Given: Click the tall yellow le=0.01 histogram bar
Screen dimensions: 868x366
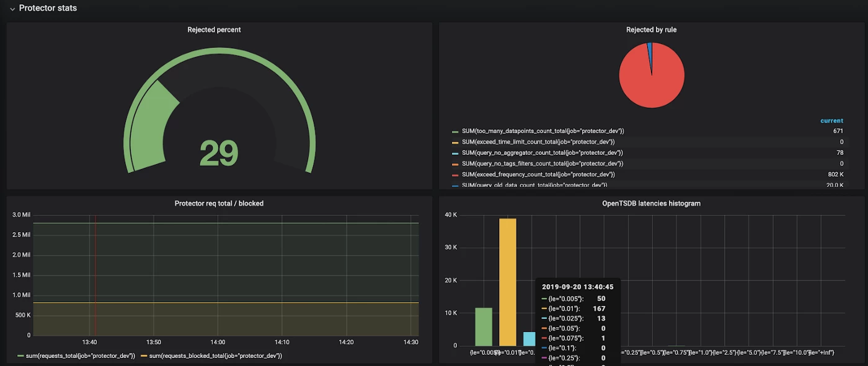Looking at the screenshot, I should tap(508, 282).
